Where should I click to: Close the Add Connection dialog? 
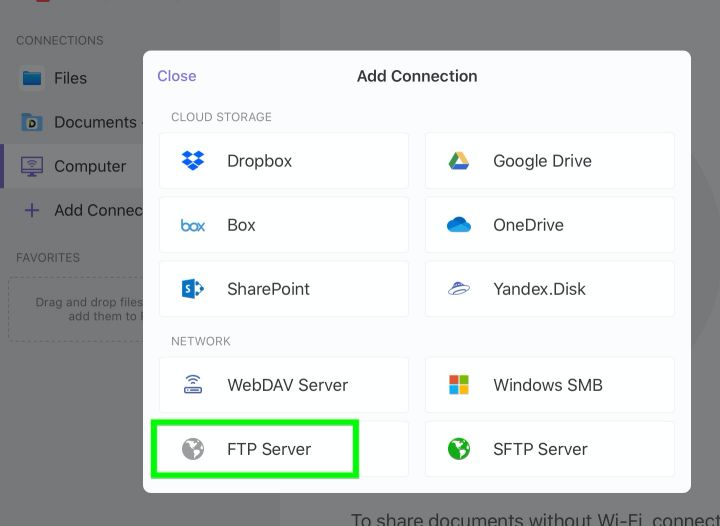[177, 76]
